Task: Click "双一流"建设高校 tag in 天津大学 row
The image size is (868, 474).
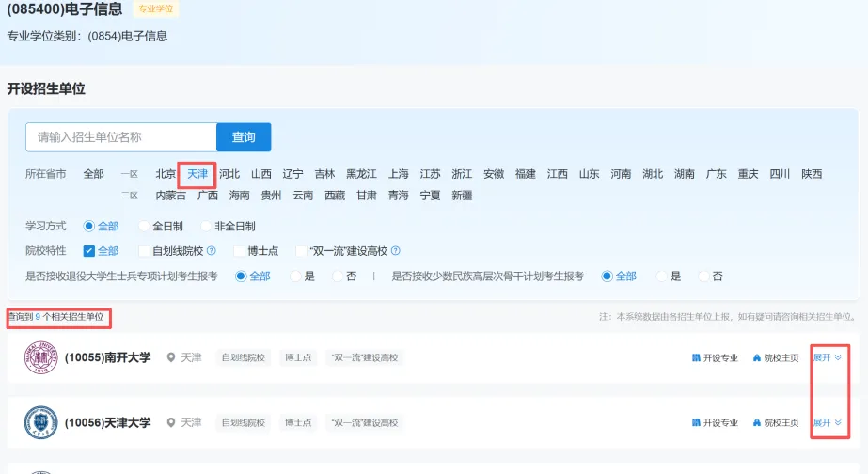Action: pyautogui.click(x=365, y=422)
